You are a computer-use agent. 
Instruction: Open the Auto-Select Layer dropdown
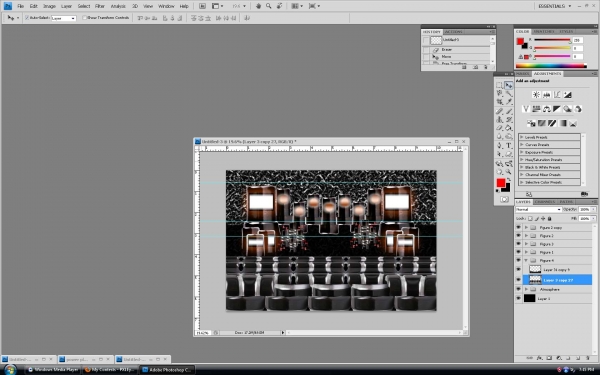[x=64, y=18]
